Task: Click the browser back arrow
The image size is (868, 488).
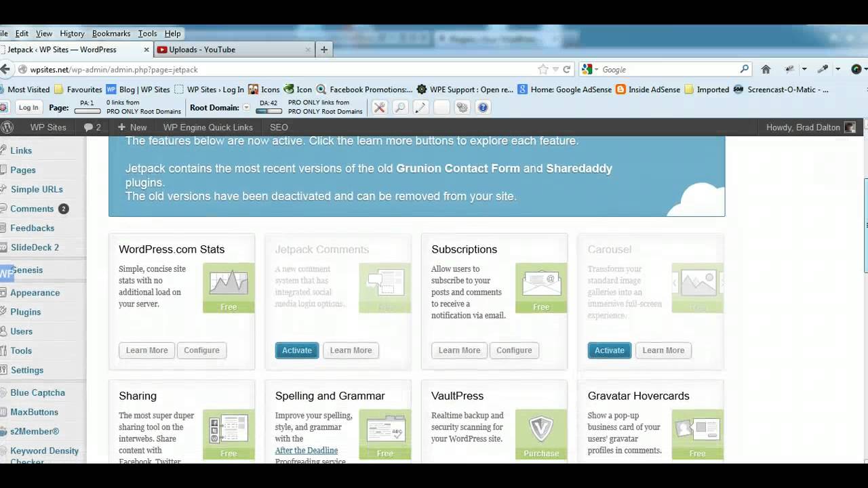Action: pyautogui.click(x=5, y=69)
